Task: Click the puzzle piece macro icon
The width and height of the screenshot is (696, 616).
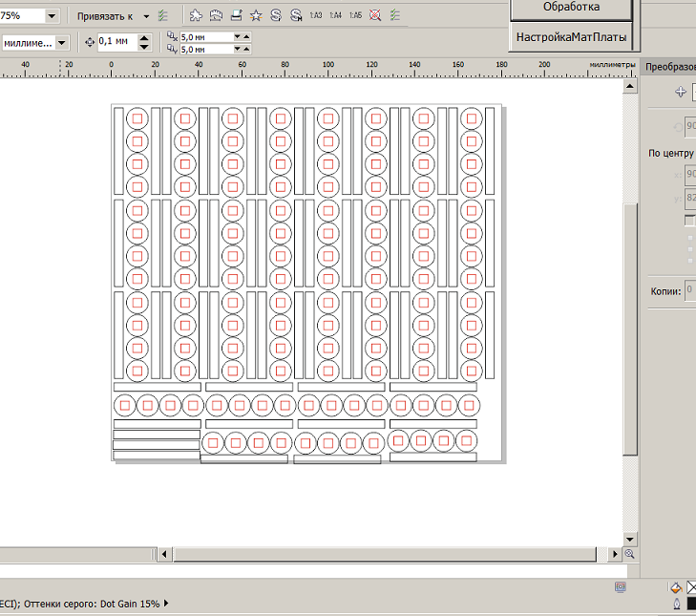Action: click(x=197, y=16)
